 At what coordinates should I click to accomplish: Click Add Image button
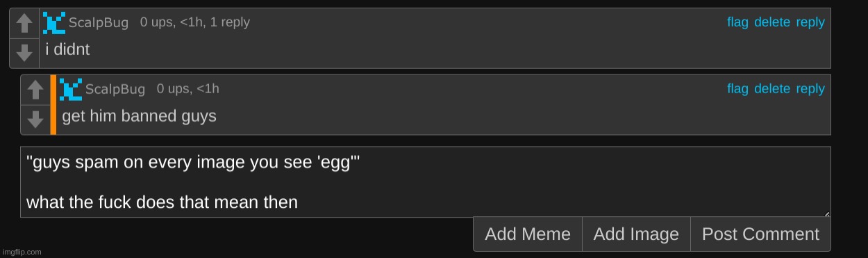[636, 234]
